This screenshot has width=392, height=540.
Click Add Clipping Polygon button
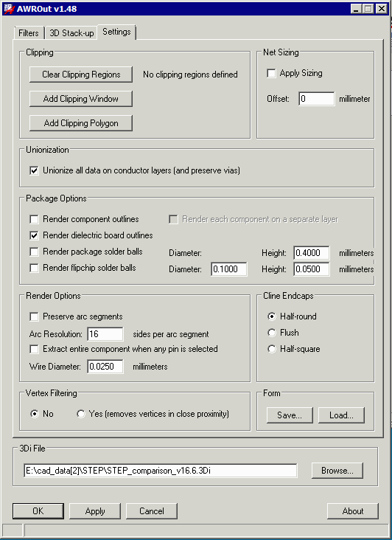(x=81, y=123)
